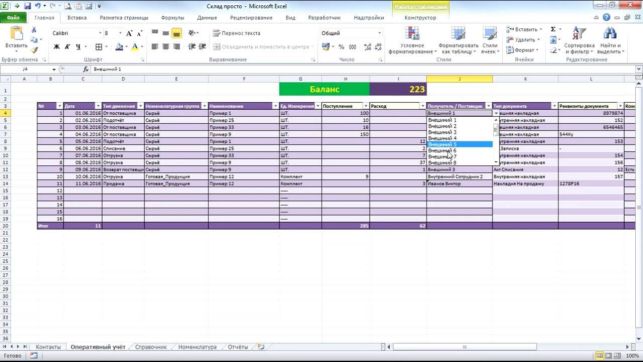
Task: Switch to the Формулы ribbon tab
Action: (172, 18)
